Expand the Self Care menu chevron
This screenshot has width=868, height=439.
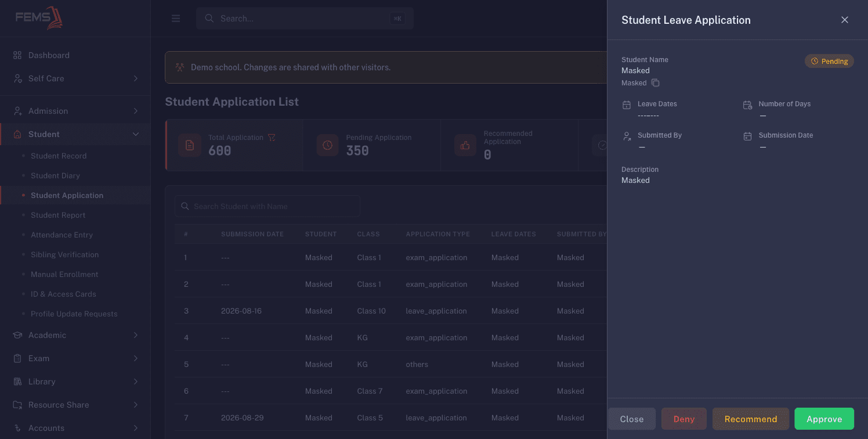point(136,78)
